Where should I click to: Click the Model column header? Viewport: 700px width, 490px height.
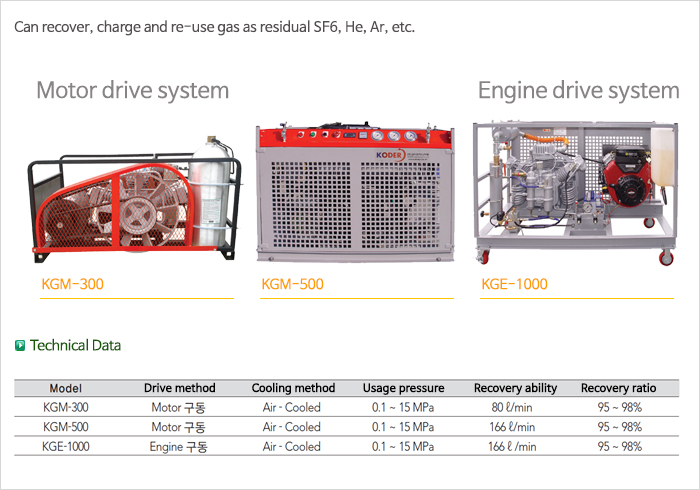tap(66, 388)
